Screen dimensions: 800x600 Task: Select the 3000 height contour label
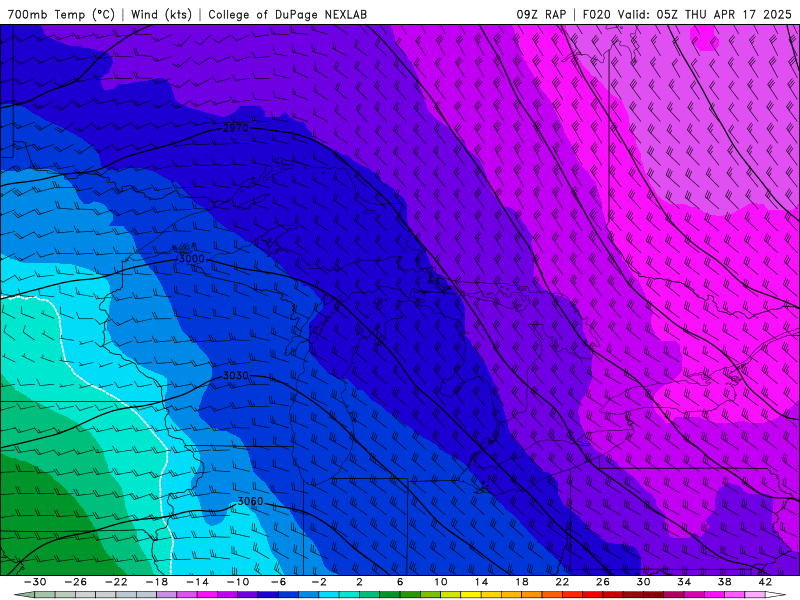192,259
